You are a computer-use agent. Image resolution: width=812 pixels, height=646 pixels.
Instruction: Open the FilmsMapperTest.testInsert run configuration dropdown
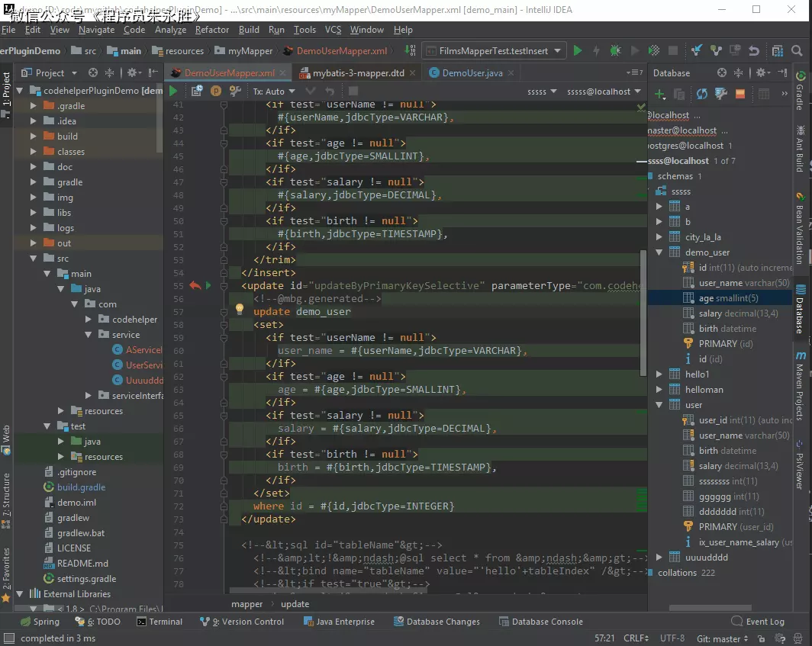(x=493, y=51)
